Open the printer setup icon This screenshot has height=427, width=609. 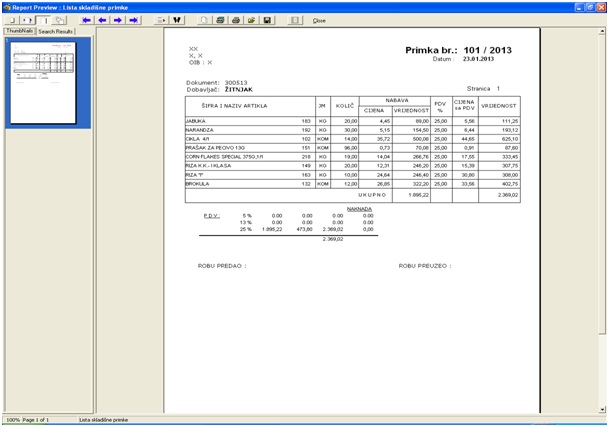pos(220,20)
